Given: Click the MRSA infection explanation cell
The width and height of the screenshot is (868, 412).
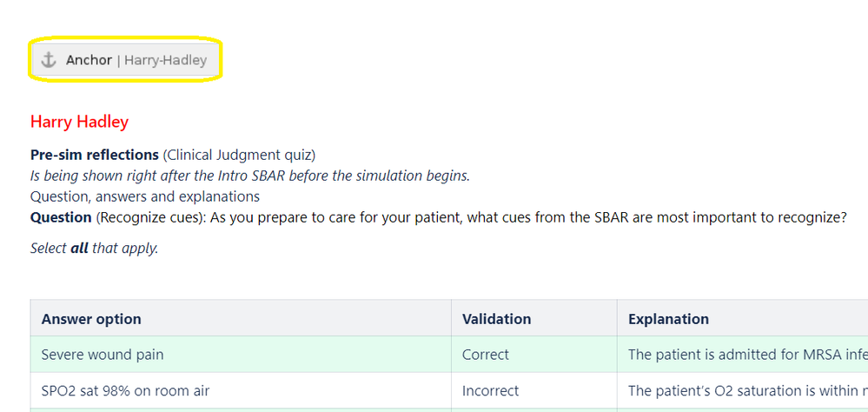Looking at the screenshot, I should coord(742,355).
